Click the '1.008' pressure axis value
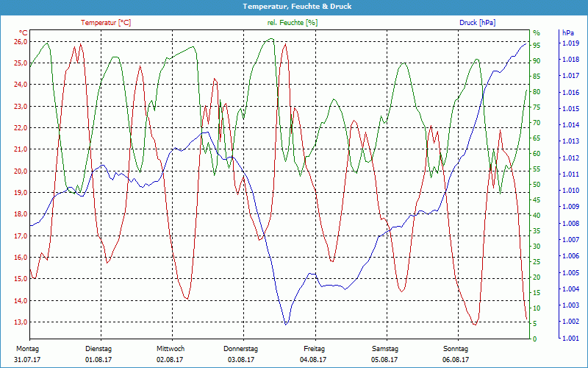This screenshot has height=368, width=588. pyautogui.click(x=570, y=224)
